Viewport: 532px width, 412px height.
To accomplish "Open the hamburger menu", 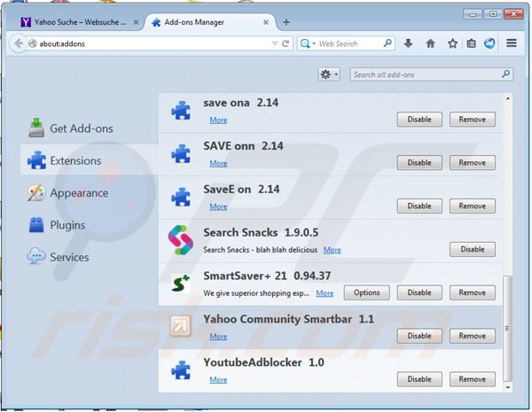I will coord(512,43).
